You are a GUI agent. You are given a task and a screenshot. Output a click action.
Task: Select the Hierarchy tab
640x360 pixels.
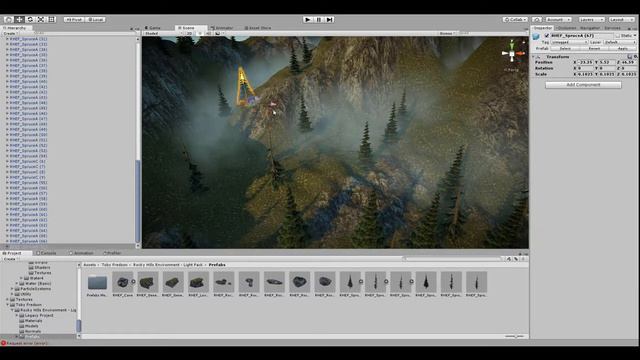coord(16,28)
